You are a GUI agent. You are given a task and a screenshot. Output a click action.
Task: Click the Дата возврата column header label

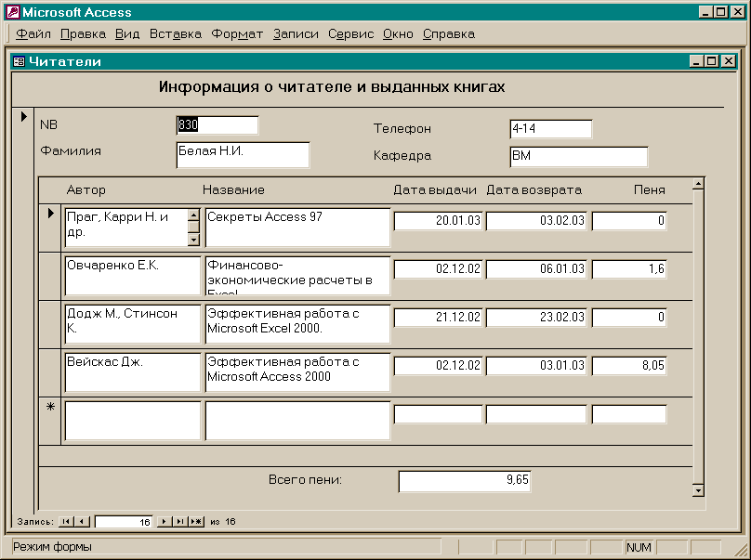point(534,190)
